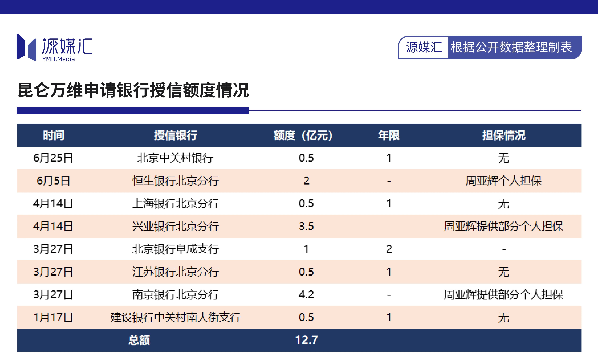Click the 时间 column header
The height and width of the screenshot is (364, 598).
click(x=53, y=135)
